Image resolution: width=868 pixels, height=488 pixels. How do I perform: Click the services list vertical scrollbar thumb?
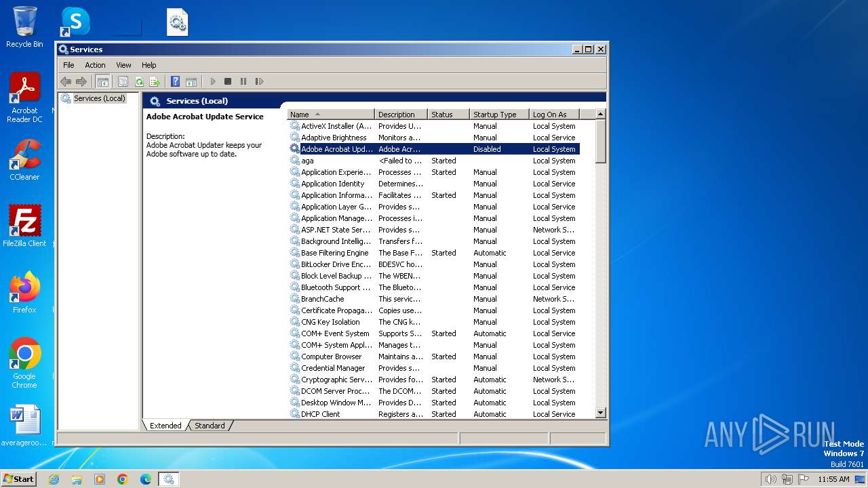[x=600, y=142]
